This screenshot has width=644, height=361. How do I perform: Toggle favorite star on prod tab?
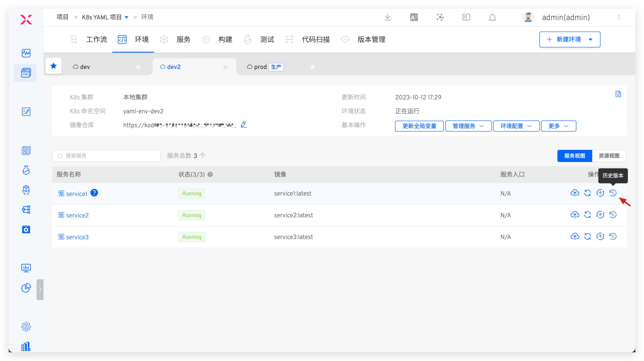tap(312, 67)
